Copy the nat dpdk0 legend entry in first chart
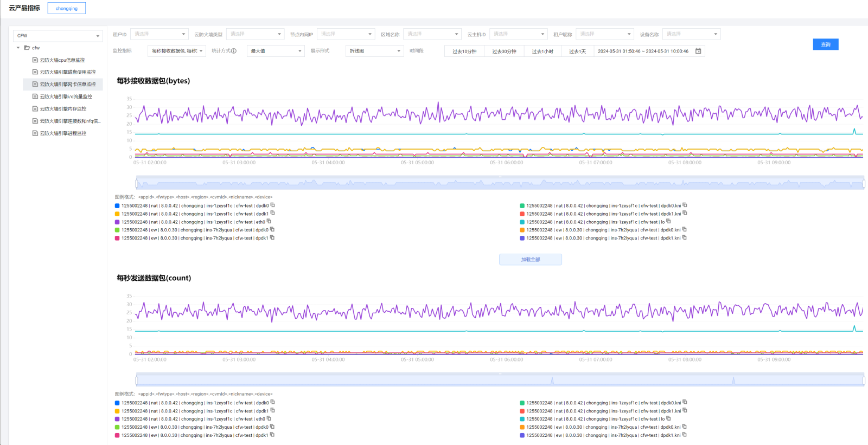This screenshot has width=868, height=445. 273,205
